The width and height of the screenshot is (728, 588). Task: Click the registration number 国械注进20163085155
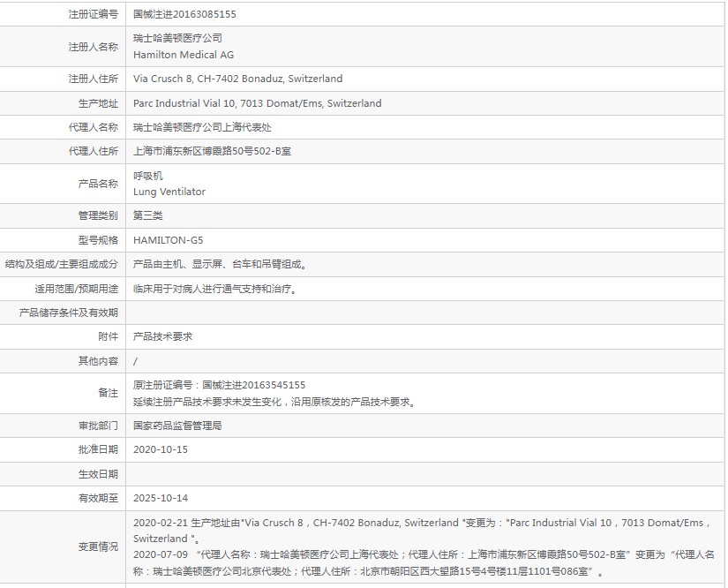pyautogui.click(x=184, y=14)
